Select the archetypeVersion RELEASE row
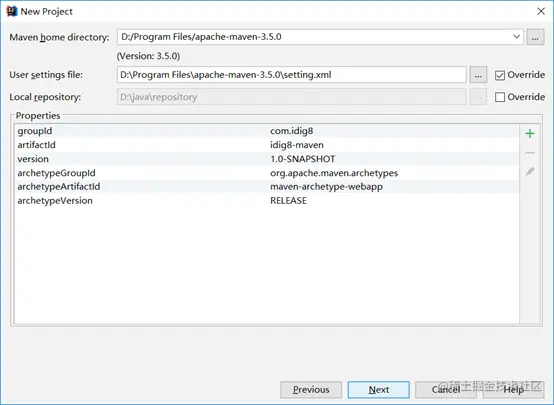The height and width of the screenshot is (405, 554). [x=267, y=201]
